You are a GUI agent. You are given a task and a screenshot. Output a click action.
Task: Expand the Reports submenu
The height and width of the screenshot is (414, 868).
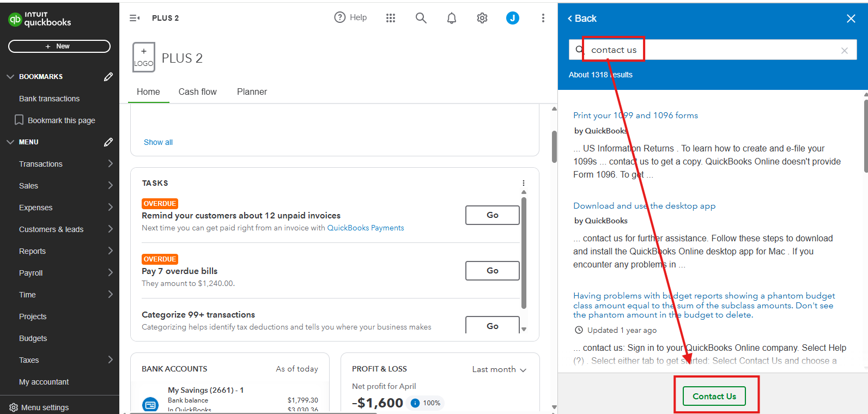coord(111,251)
